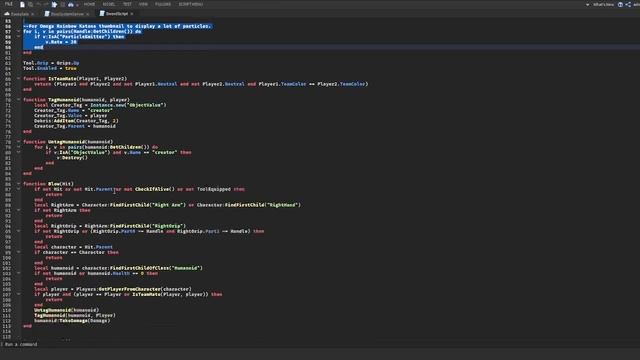The height and width of the screenshot is (360, 640).
Task: Click 'function TagHumanoid(humanoid, player)' text
Action: (x=76, y=100)
